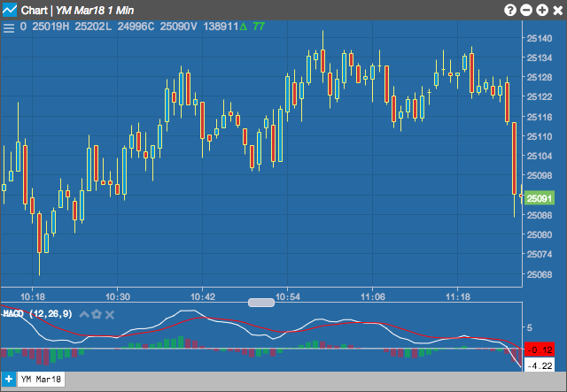Click the open value 25019

point(47,27)
